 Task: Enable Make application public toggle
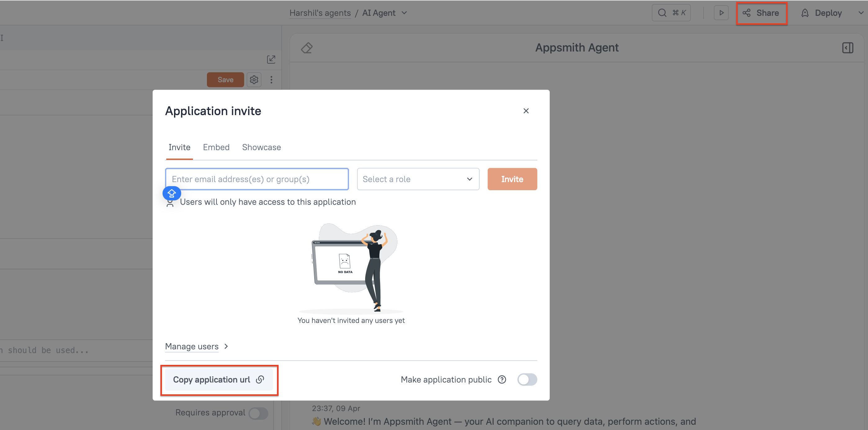coord(527,380)
